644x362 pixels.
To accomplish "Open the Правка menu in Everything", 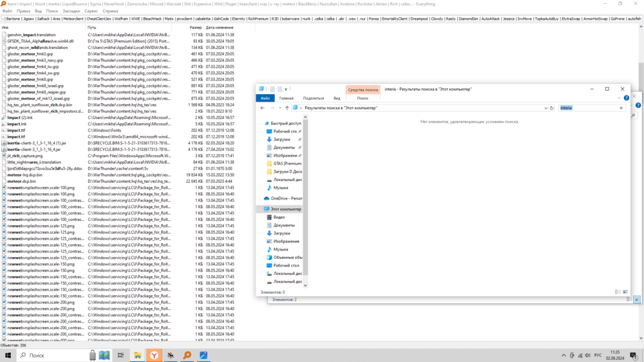I will coord(23,11).
